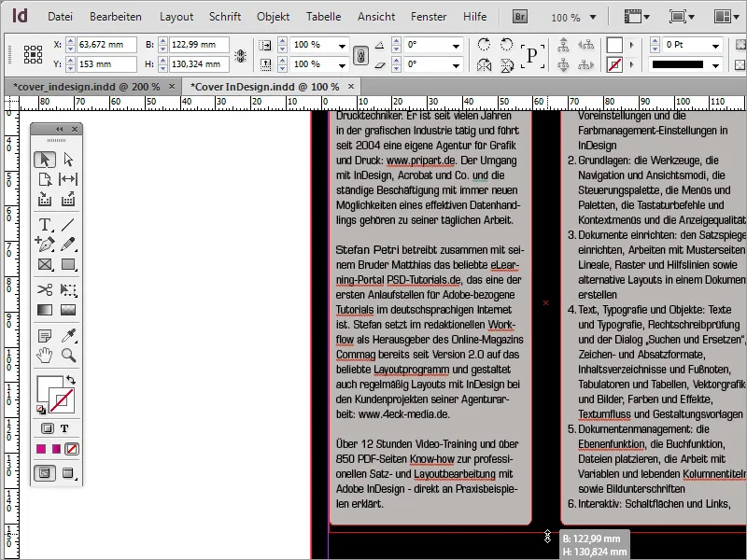Select the Hand tool

point(45,356)
